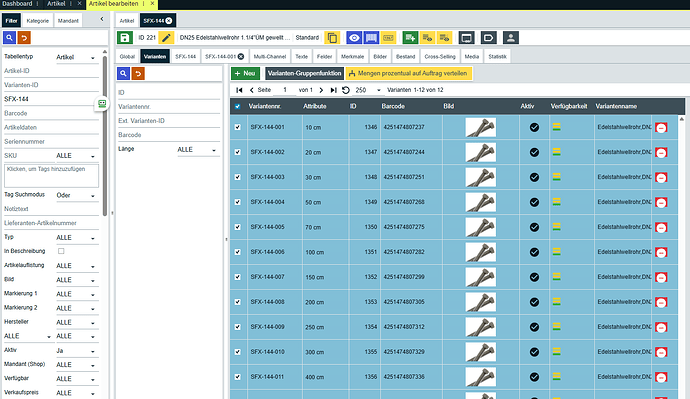
Task: Open thumbnail image of variant SFX-144-005
Action: click(481, 227)
